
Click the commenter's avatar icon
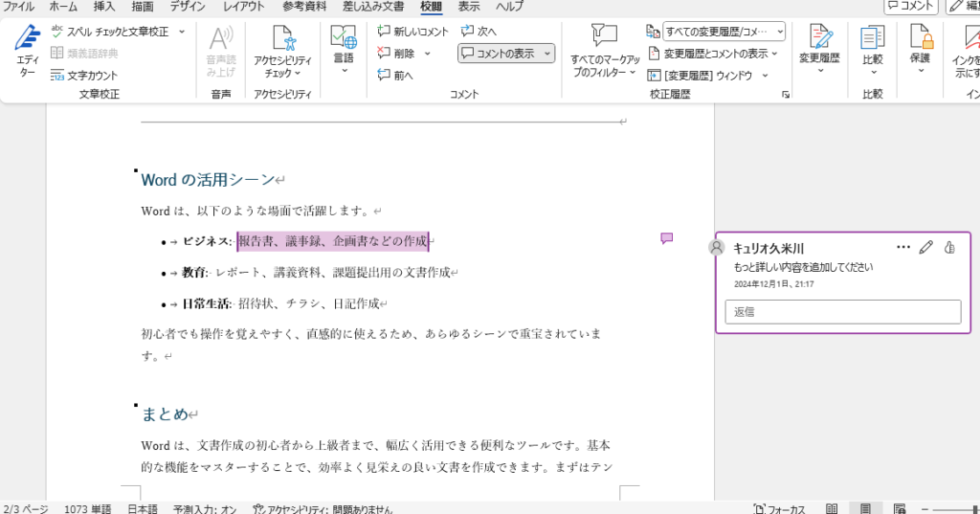click(x=716, y=247)
